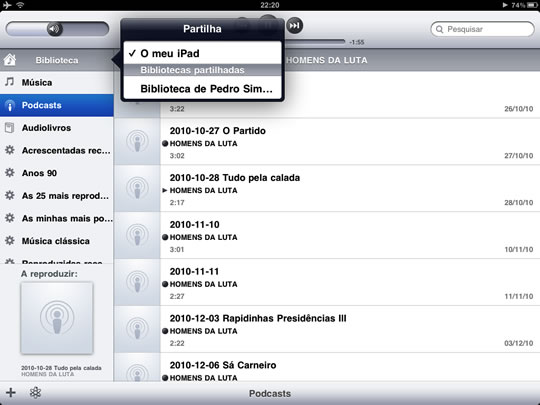540x405 pixels.
Task: Play episode 2010-10-28 Tudo pela calada
Action: tap(326, 188)
